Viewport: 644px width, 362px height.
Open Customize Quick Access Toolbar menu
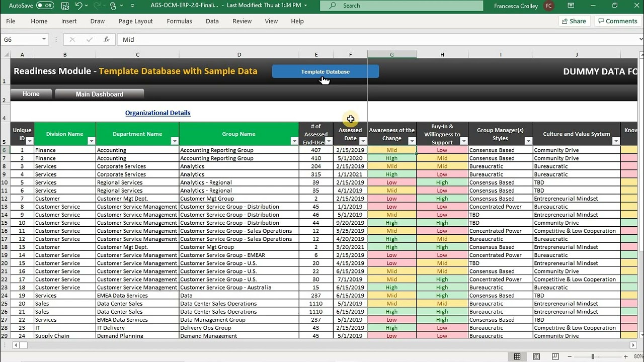coord(132,6)
